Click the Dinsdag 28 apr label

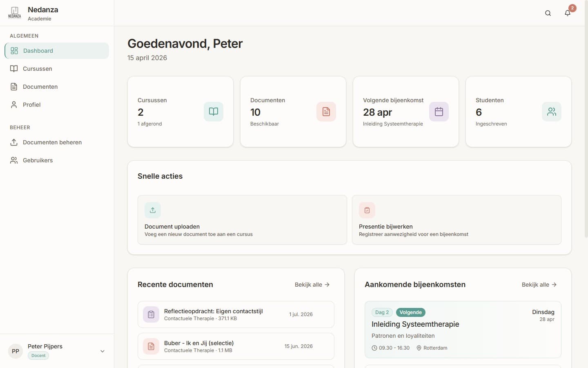(x=543, y=315)
